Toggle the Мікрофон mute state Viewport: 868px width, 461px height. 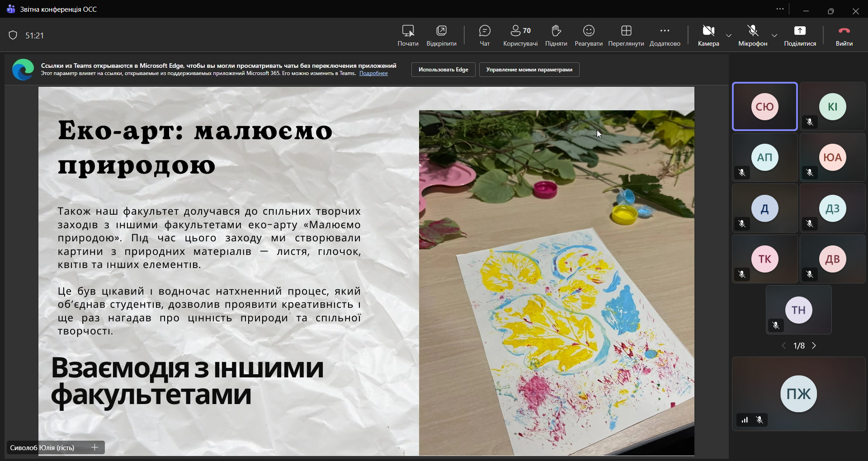pos(753,36)
